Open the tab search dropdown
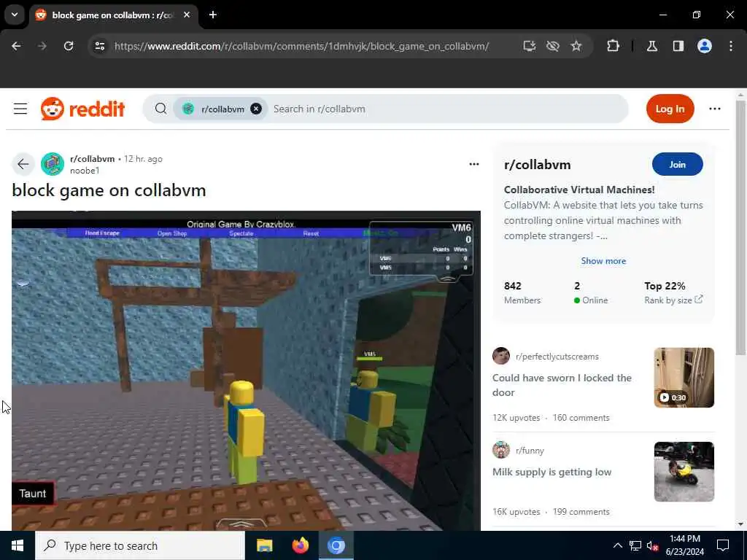This screenshot has height=560, width=747. (15, 15)
